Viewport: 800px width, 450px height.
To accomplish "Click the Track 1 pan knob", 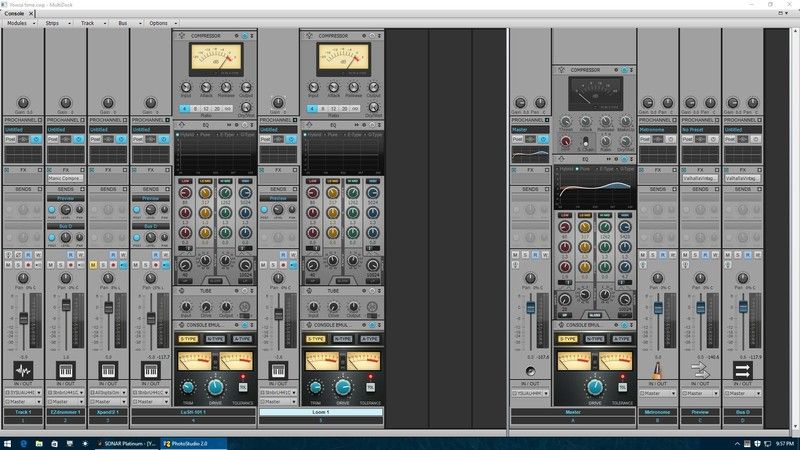I will coord(23,278).
